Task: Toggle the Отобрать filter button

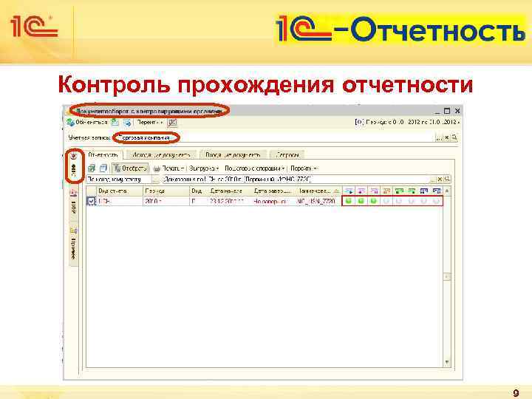Action: pyautogui.click(x=130, y=168)
